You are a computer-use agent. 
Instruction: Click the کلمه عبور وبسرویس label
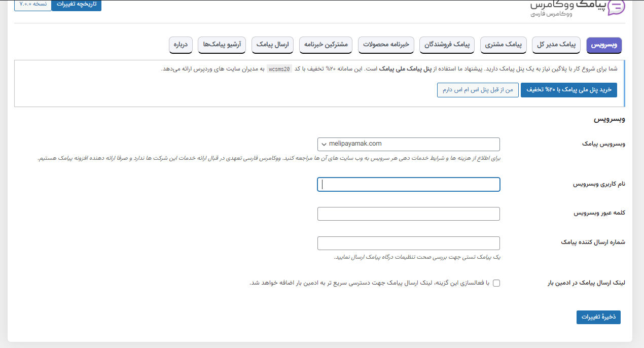coord(599,213)
